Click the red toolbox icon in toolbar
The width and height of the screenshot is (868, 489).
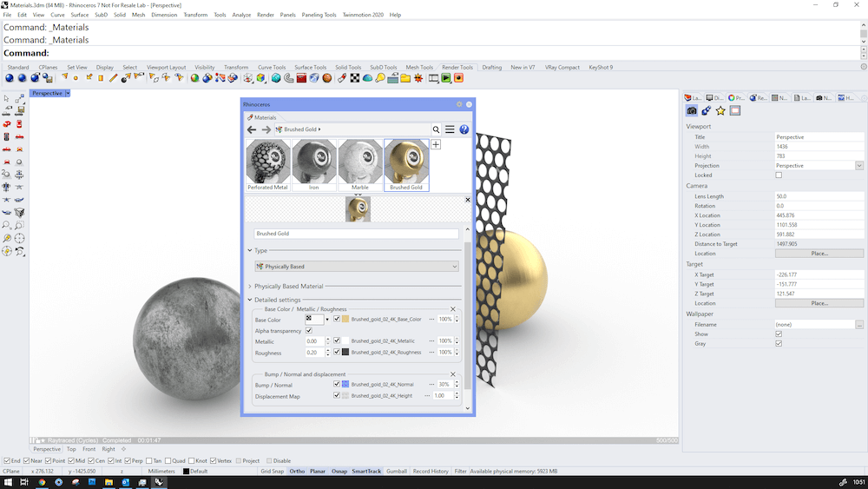click(x=302, y=78)
